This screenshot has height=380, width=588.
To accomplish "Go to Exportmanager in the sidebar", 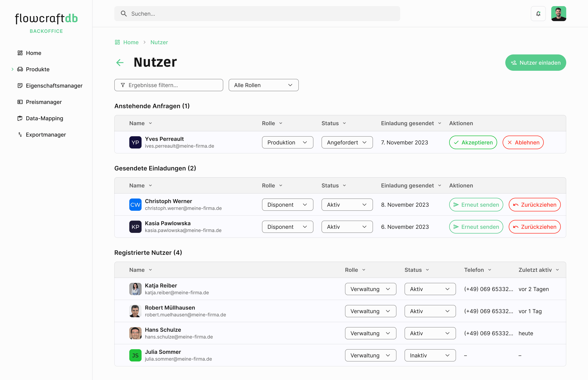I will coord(46,135).
